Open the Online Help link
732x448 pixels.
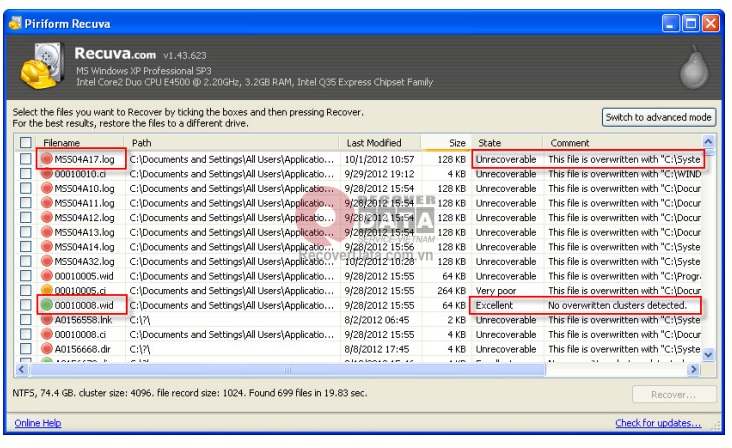(38, 423)
